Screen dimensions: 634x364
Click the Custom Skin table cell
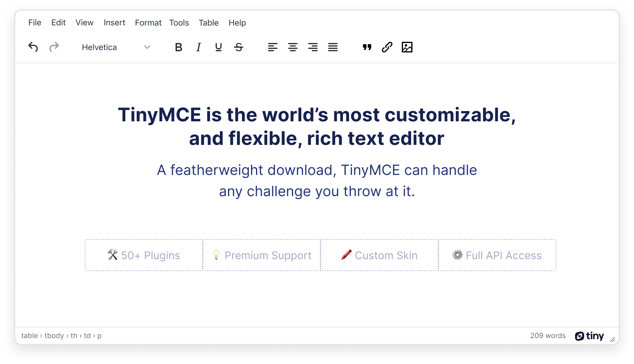(379, 255)
